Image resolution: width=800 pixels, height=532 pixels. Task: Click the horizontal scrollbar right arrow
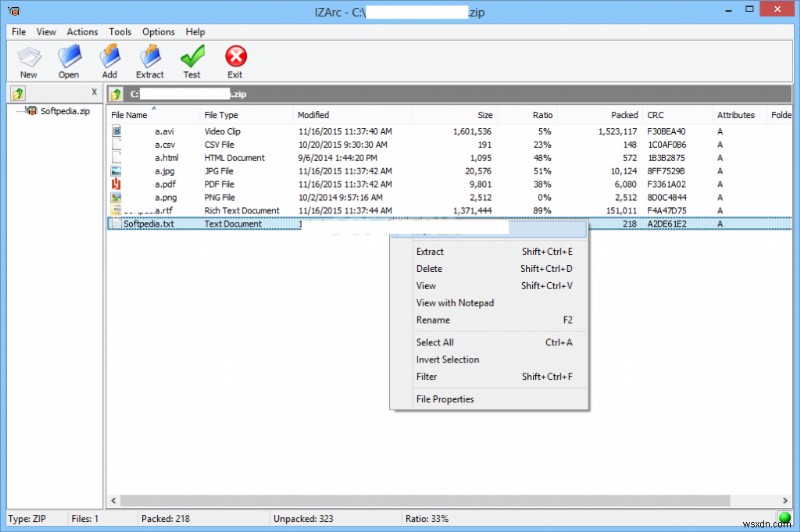tap(785, 500)
